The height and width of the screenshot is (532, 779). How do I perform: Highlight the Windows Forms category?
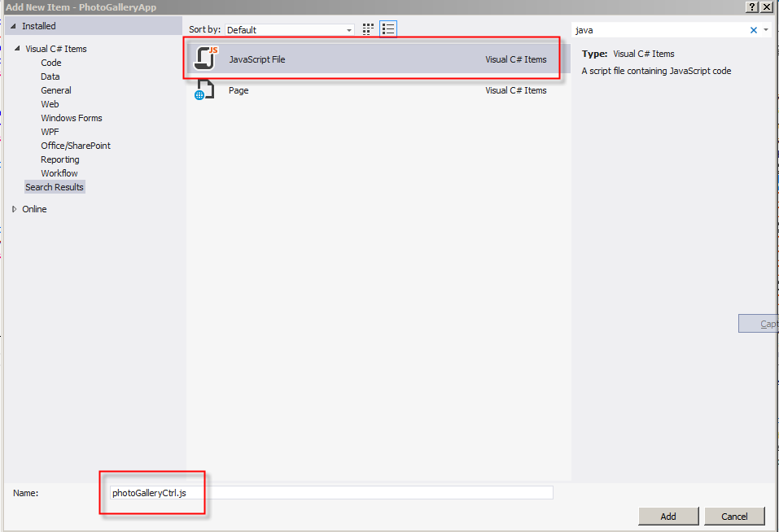coord(70,117)
